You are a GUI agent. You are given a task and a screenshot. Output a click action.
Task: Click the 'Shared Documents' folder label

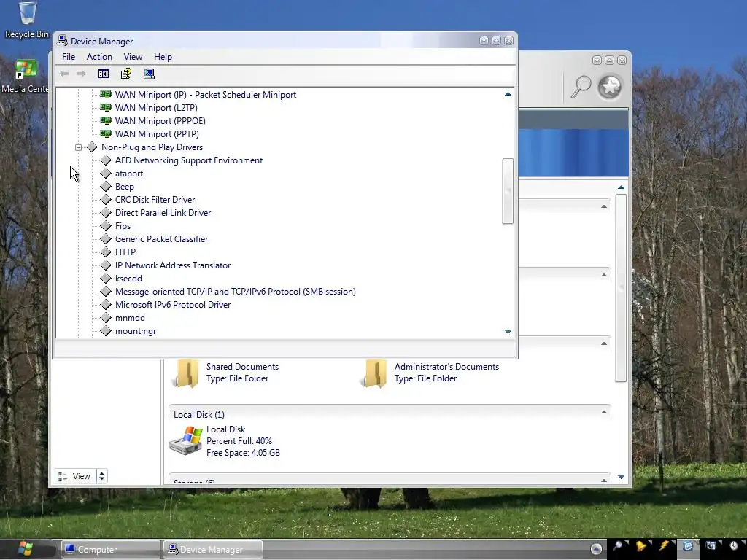pos(242,367)
